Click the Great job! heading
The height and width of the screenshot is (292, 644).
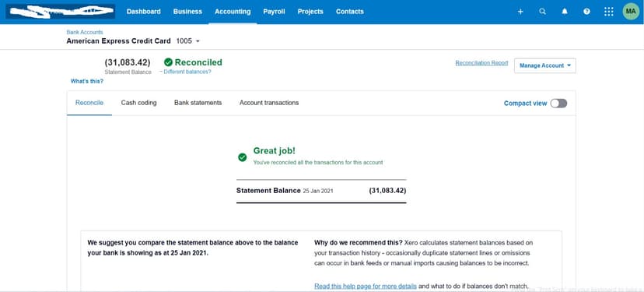(x=275, y=151)
